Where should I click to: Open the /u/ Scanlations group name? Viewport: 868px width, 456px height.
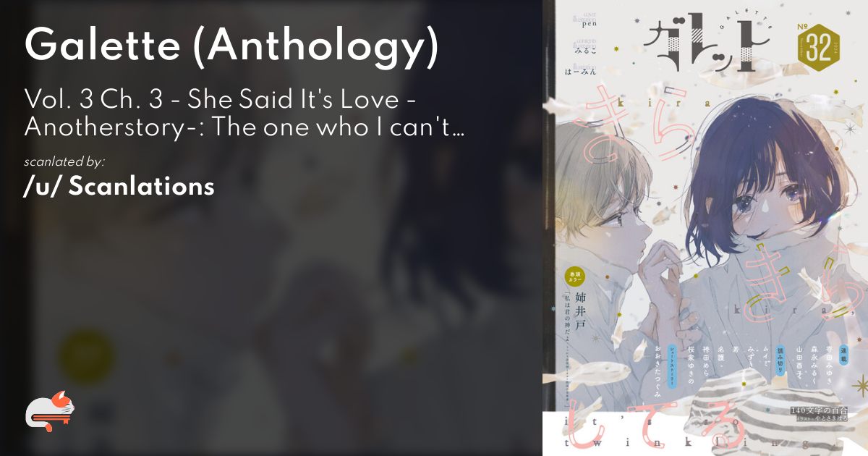point(119,186)
